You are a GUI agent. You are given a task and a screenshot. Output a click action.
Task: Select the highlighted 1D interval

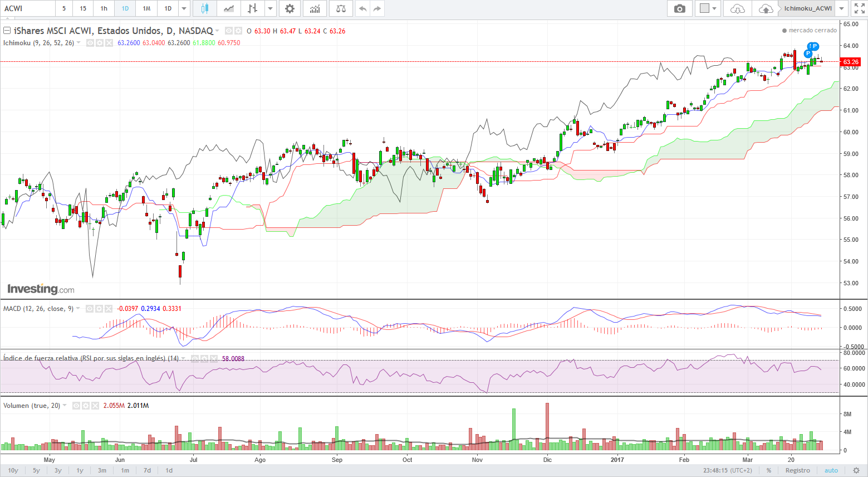click(125, 8)
